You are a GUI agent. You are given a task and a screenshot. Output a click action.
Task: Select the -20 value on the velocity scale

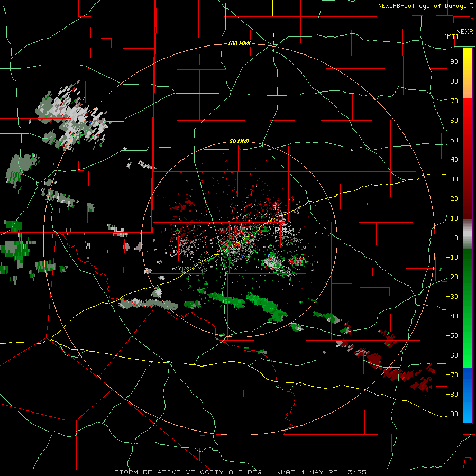(x=452, y=277)
